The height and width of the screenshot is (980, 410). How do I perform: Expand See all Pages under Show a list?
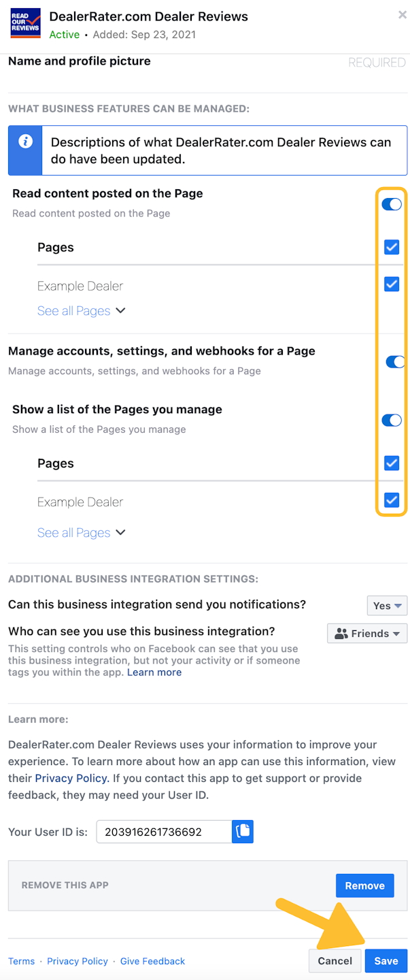[81, 533]
